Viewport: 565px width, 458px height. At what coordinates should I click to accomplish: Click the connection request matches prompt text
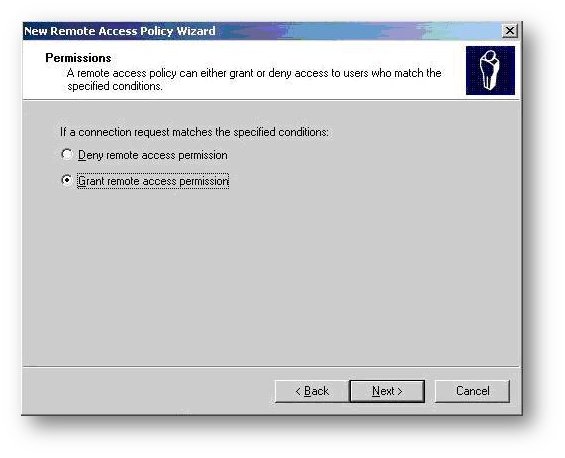point(195,132)
